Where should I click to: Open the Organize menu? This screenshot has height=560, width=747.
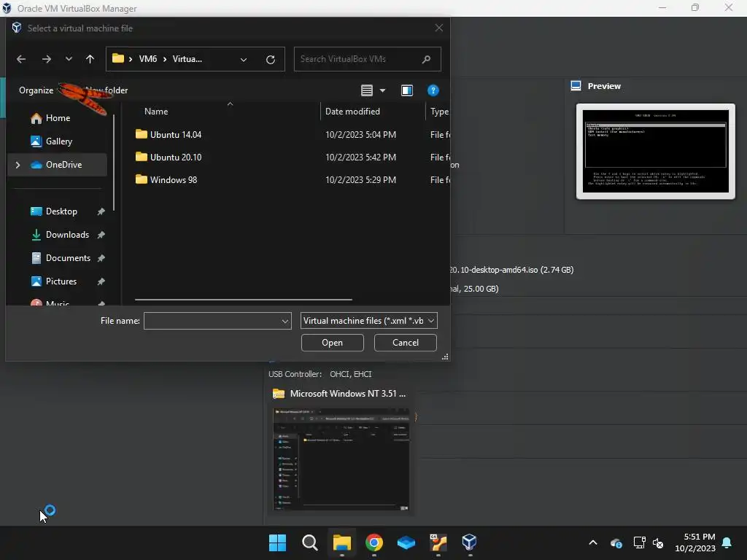point(36,90)
